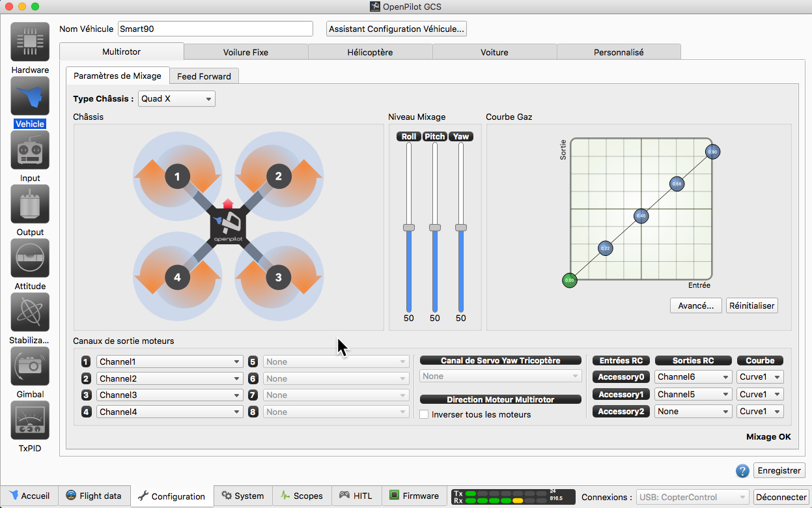Open Accessory2 output None dropdown
Viewport: 812px width, 508px height.
coord(693,411)
